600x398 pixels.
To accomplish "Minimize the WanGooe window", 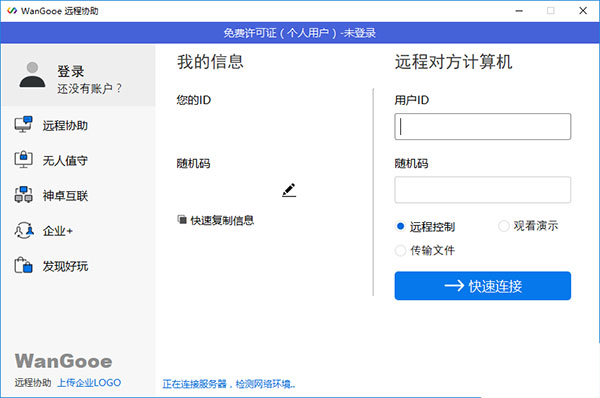I will pyautogui.click(x=519, y=11).
